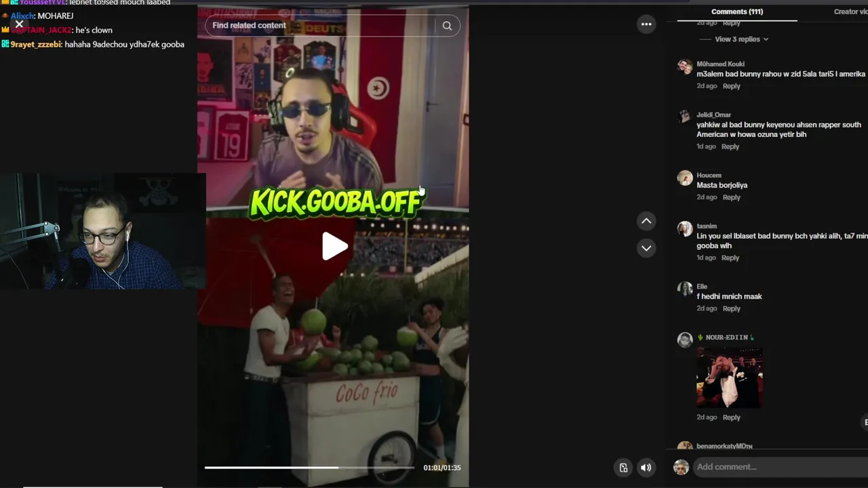
Task: Go to the next video with the down arrow
Action: pyautogui.click(x=646, y=248)
